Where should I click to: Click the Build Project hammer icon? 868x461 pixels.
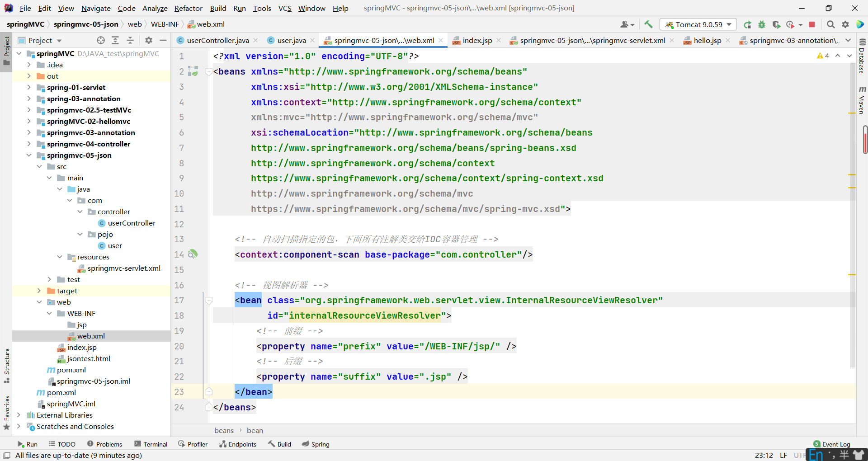click(648, 24)
